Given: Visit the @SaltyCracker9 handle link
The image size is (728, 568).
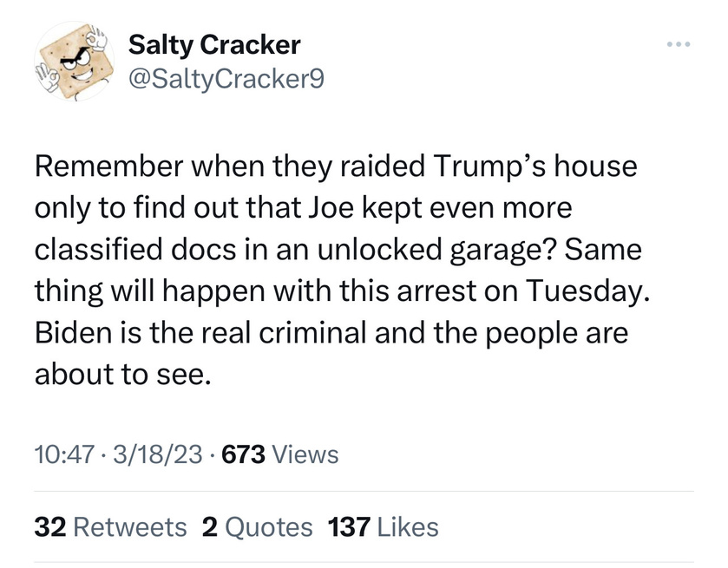Looking at the screenshot, I should pos(226,79).
